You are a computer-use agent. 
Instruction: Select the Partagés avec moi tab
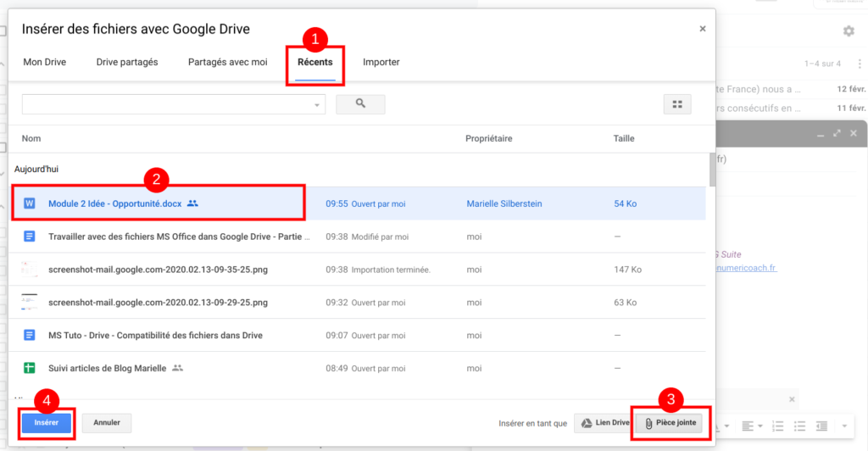227,62
